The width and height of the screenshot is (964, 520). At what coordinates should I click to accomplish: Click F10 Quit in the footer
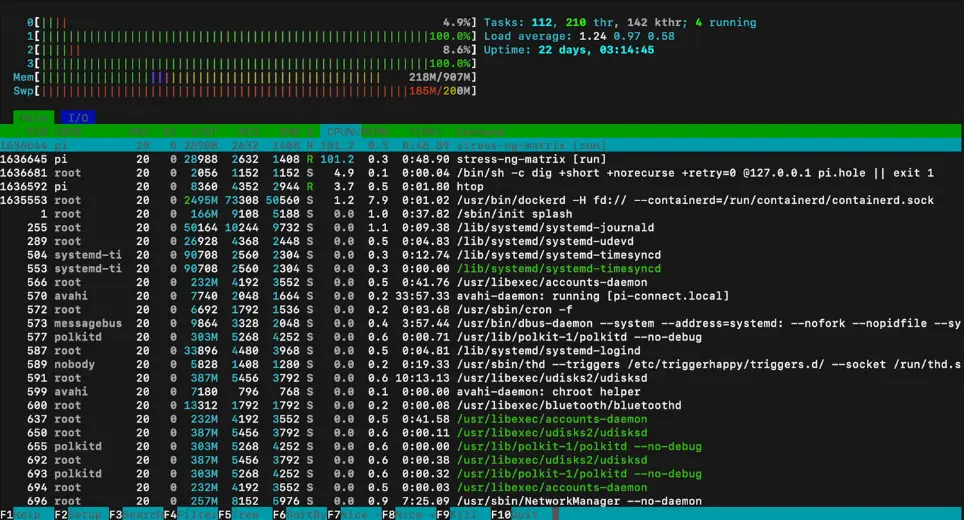click(518, 514)
